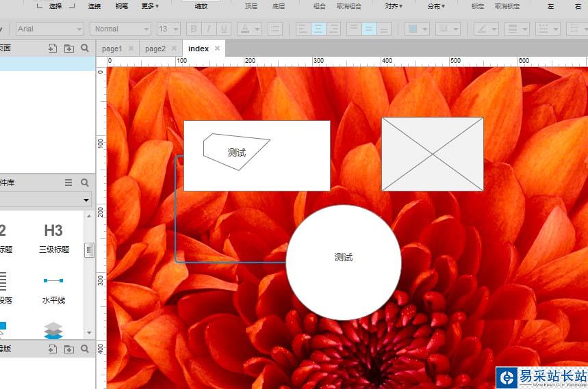Close the page2 tab

click(x=174, y=49)
